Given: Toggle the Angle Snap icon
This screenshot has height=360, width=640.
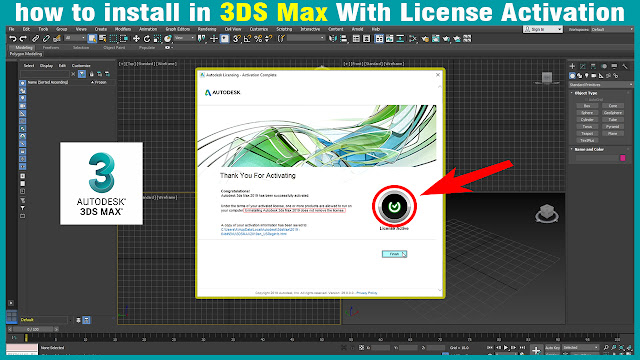Looking at the screenshot, I should [x=247, y=39].
